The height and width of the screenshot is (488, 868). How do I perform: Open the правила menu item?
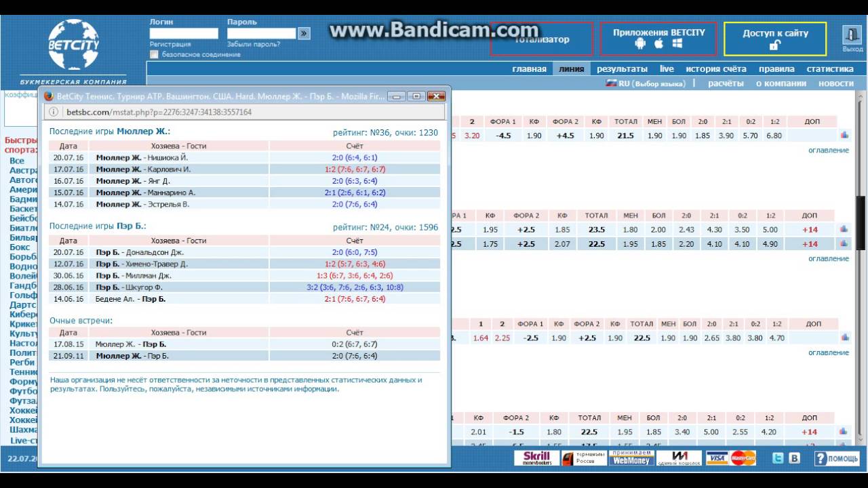click(x=776, y=68)
